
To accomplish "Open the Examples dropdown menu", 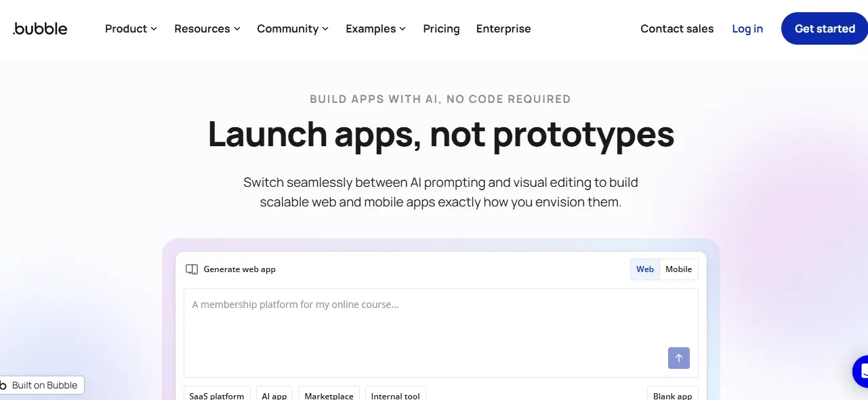I will (376, 28).
